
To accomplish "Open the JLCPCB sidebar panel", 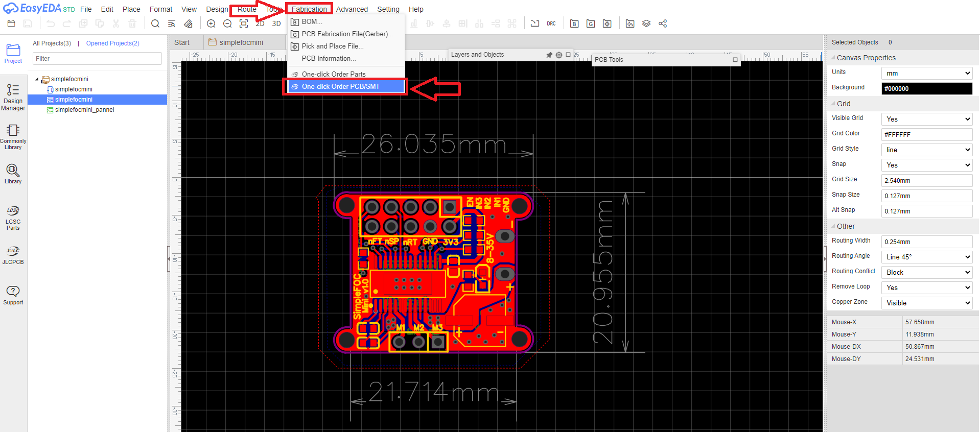I will click(x=13, y=255).
